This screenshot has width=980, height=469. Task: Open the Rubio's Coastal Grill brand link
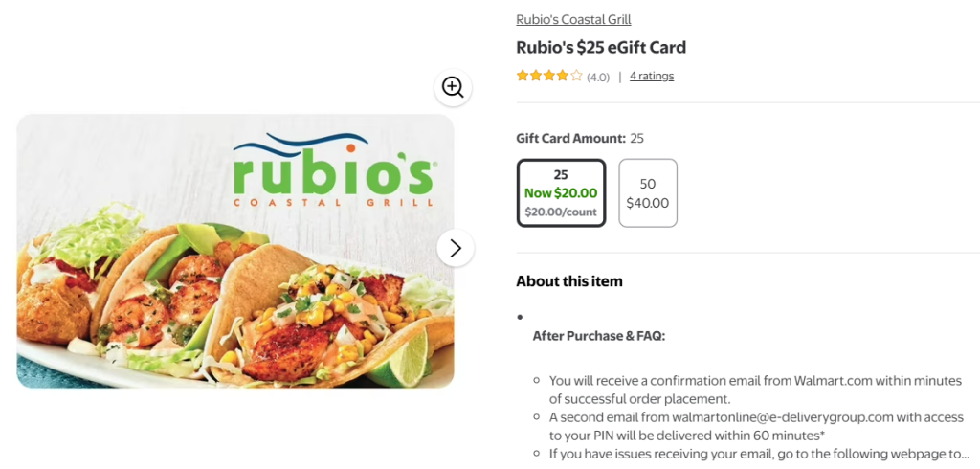click(x=573, y=19)
